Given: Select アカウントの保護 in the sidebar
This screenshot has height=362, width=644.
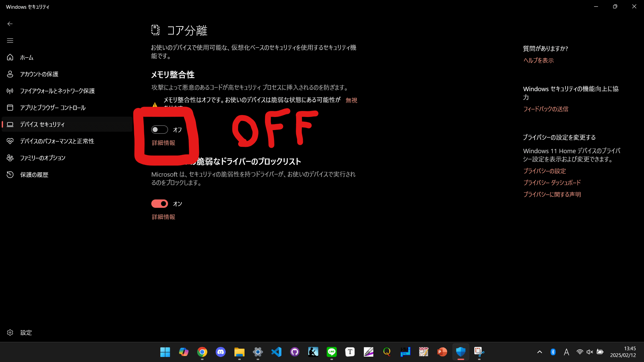Looking at the screenshot, I should pyautogui.click(x=67, y=74).
